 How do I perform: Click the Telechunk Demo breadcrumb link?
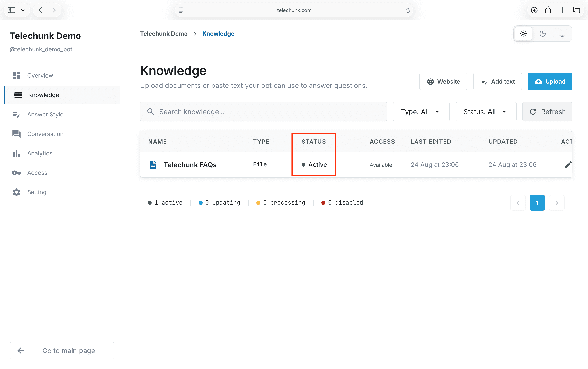coord(164,34)
